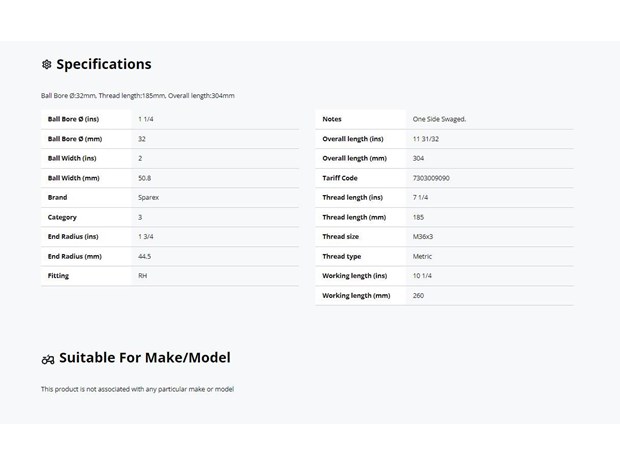Click the Sparex brand value
The image size is (620, 465).
[148, 197]
